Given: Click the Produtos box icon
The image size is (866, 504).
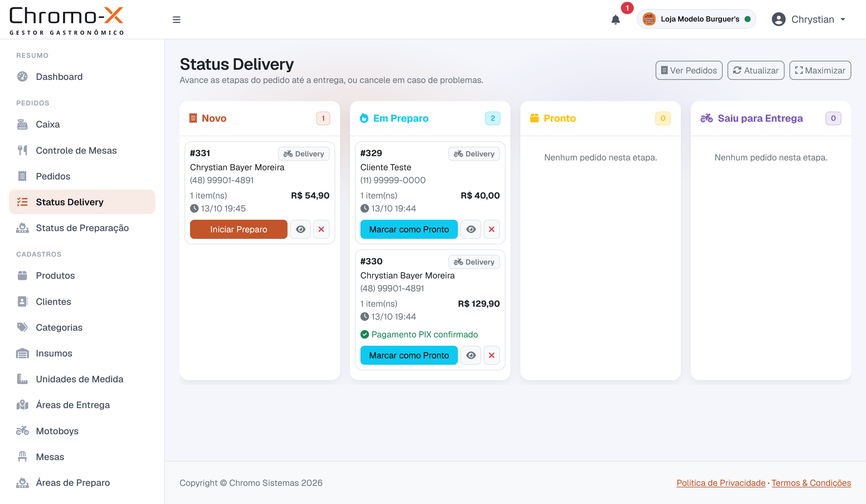Looking at the screenshot, I should [x=22, y=275].
